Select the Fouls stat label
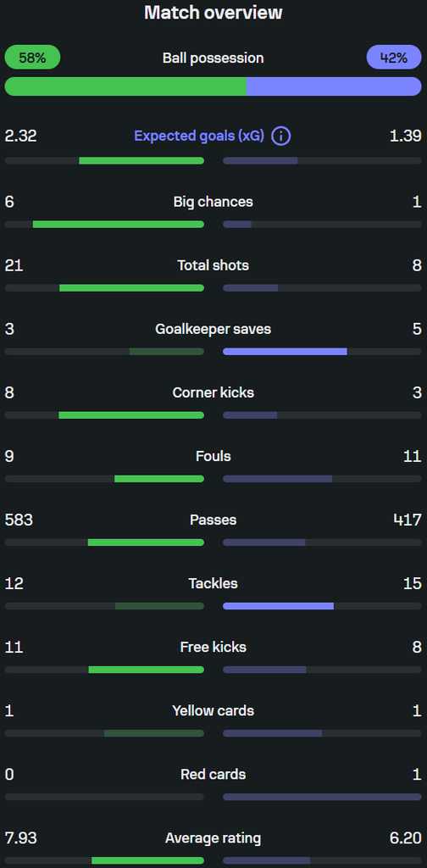The height and width of the screenshot is (868, 427). pos(213,457)
